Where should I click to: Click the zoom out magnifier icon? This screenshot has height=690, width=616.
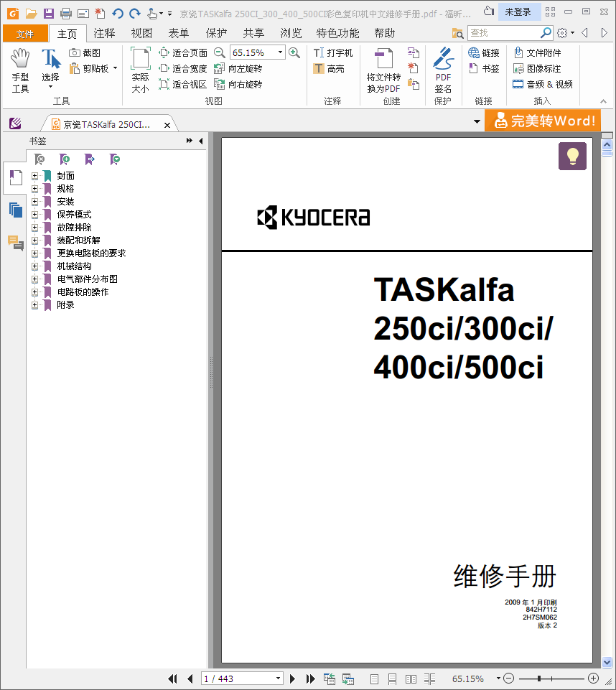click(x=219, y=53)
